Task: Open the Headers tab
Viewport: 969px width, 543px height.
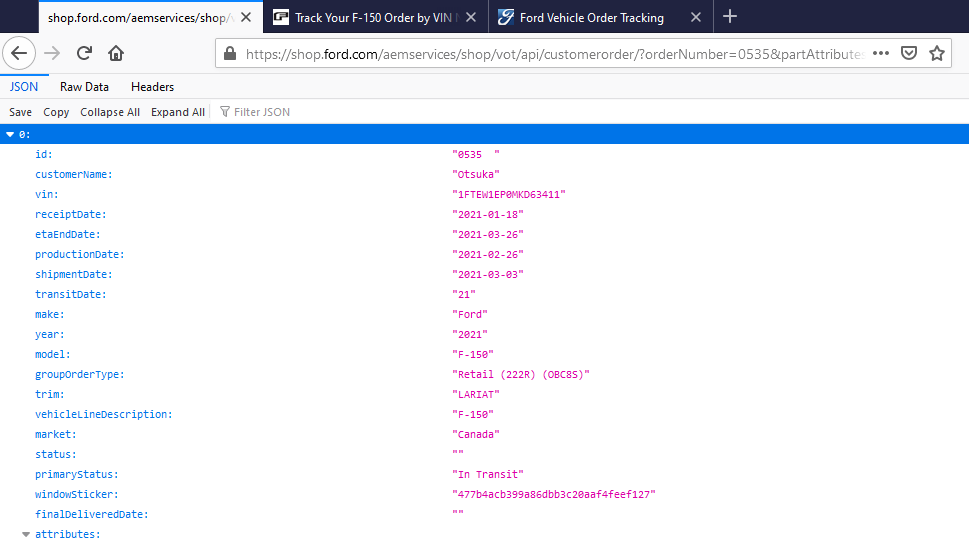Action: pyautogui.click(x=152, y=87)
